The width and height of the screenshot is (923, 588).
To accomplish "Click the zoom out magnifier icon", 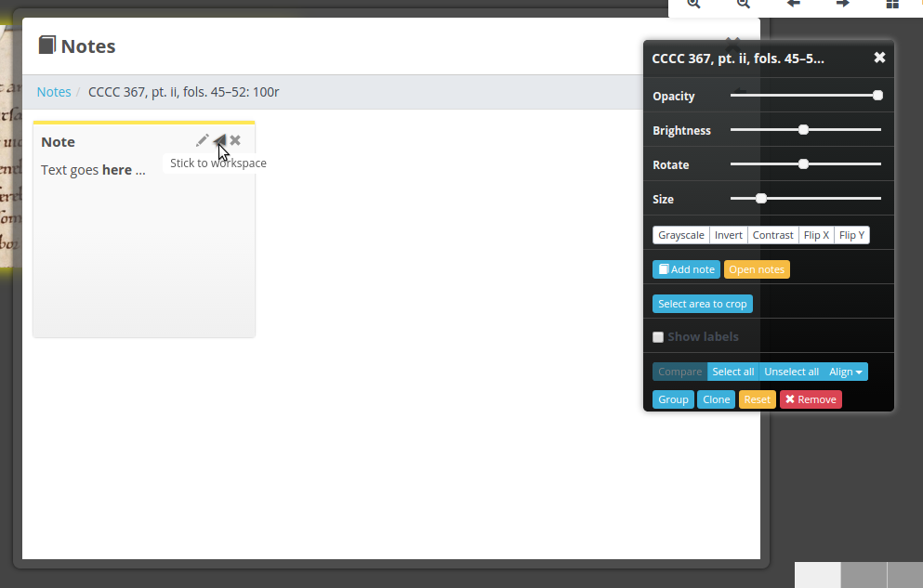I will click(x=743, y=4).
